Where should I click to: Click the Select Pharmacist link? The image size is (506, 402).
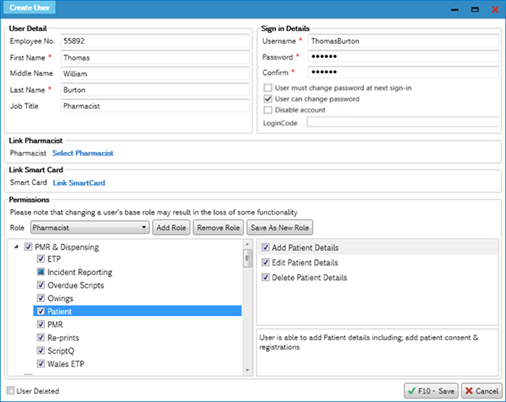[x=83, y=153]
